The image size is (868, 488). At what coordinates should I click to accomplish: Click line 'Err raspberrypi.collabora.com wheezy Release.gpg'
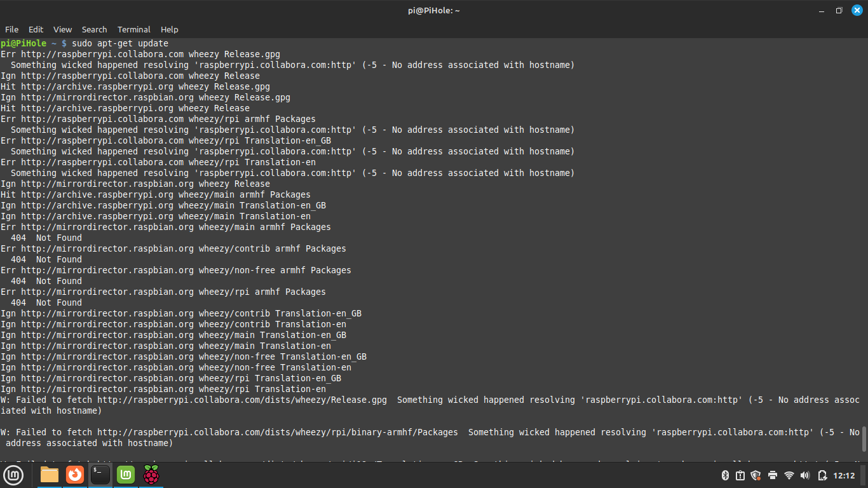pyautogui.click(x=140, y=54)
